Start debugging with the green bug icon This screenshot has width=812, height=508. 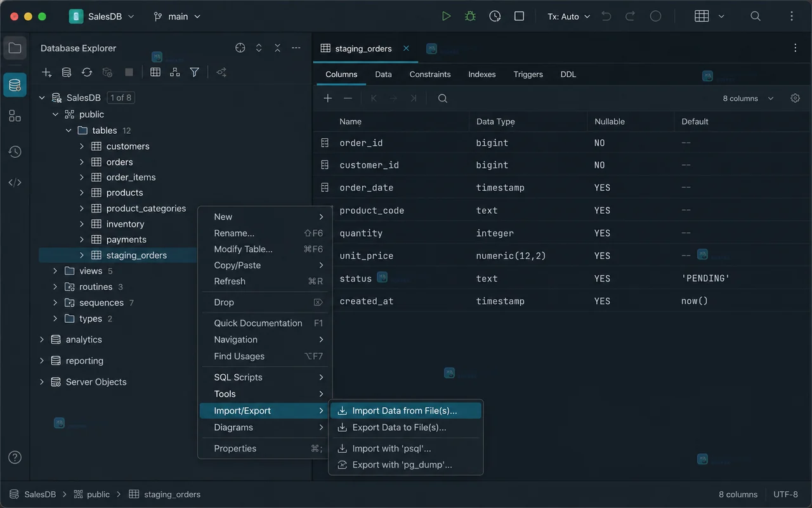pos(470,16)
